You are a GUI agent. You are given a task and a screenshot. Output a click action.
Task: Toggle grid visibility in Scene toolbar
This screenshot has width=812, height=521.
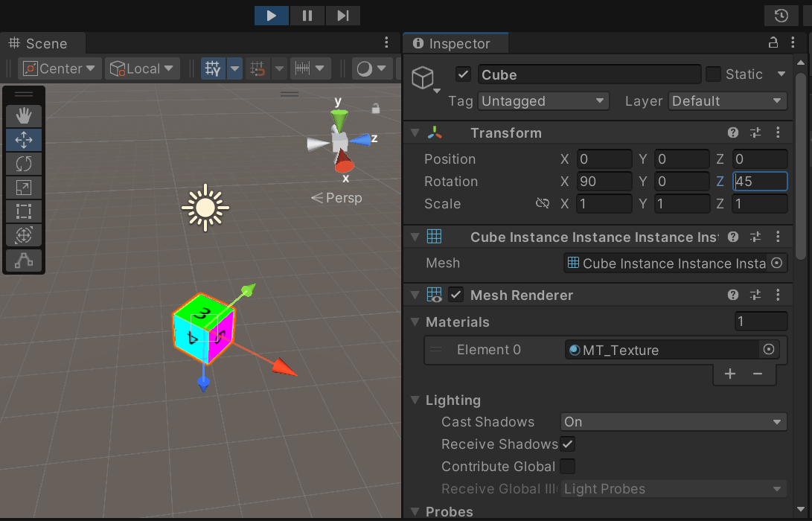(x=213, y=68)
